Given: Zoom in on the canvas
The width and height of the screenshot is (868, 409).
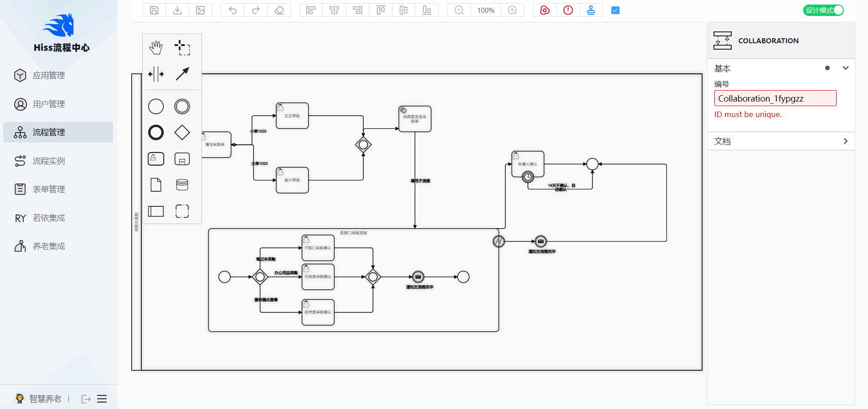Looking at the screenshot, I should pos(512,10).
